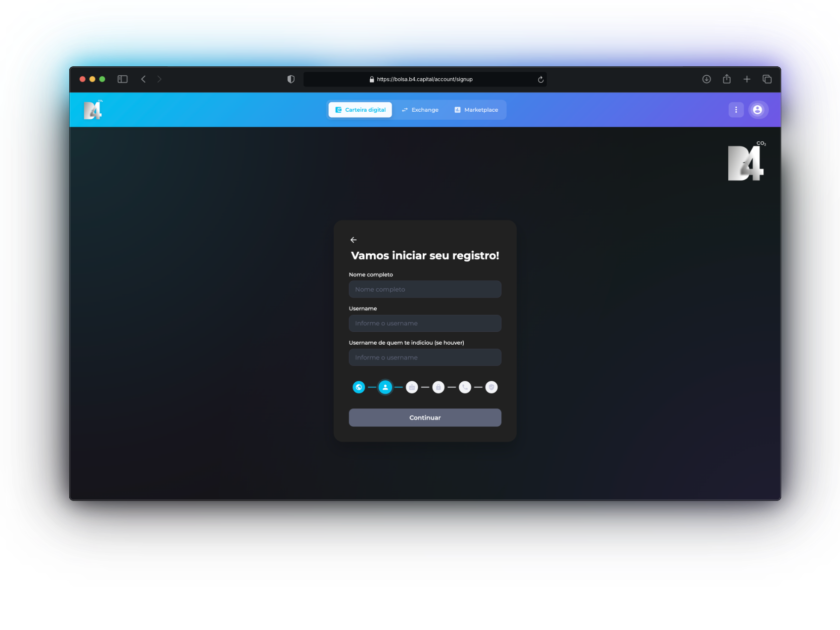Toggle the browser sidebar panel
This screenshot has height=630, width=840.
click(123, 79)
